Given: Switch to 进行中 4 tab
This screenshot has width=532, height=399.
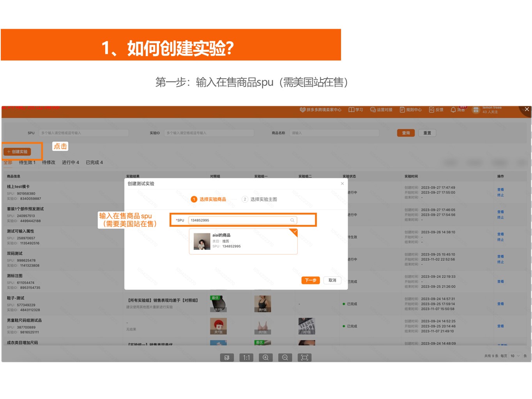Looking at the screenshot, I should tap(70, 162).
